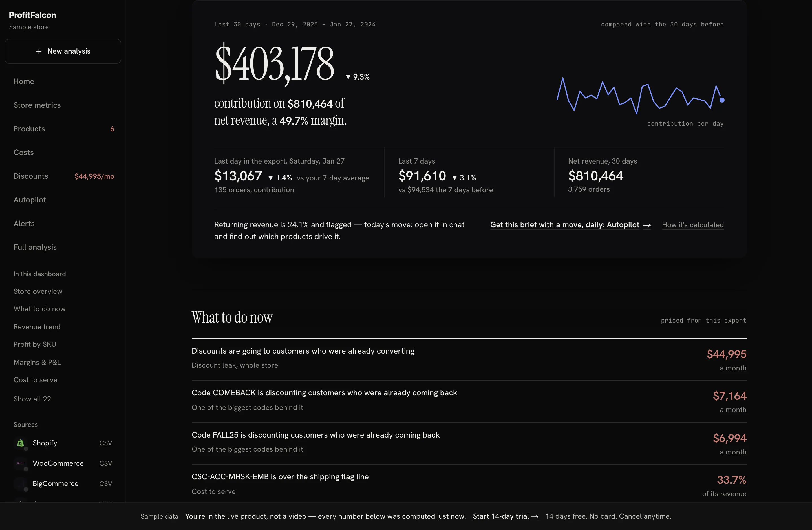Open the discount leak whole store recommendation
Screen dimensions: 812x530
469,359
